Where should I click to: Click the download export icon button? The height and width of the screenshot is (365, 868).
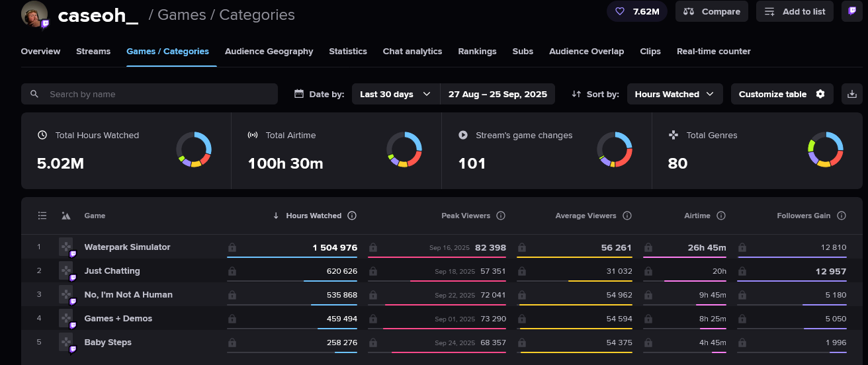click(852, 94)
